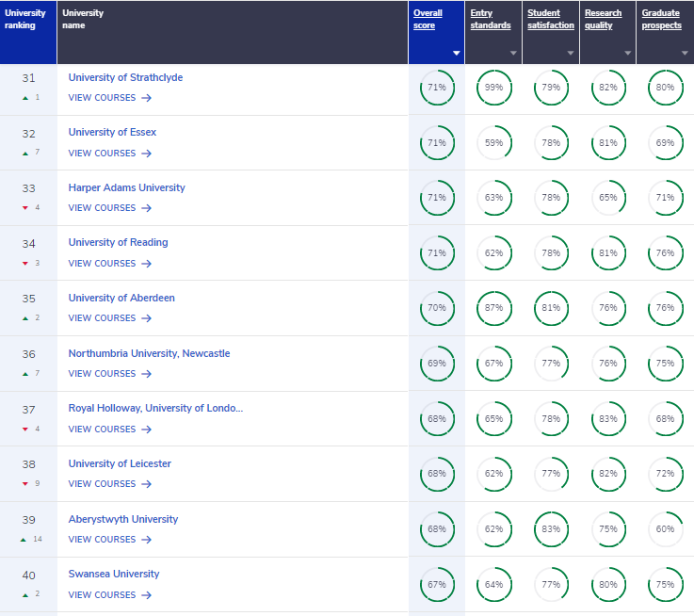Click Strathclyde's 99% entry standards circle

pos(493,88)
